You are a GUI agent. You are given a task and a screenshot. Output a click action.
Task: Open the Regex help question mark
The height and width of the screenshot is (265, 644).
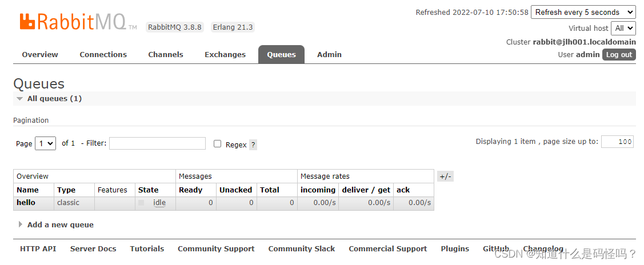point(253,145)
